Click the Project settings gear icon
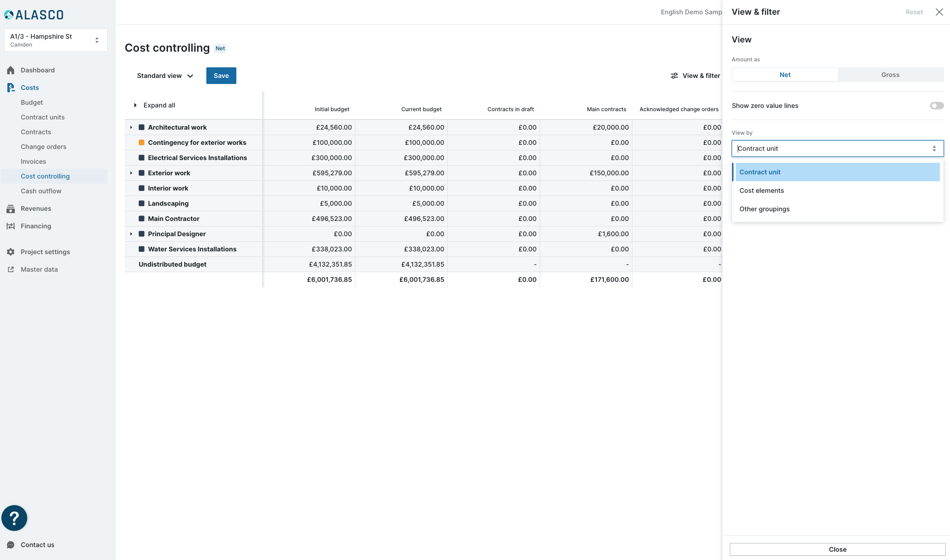The width and height of the screenshot is (950, 560). (11, 252)
